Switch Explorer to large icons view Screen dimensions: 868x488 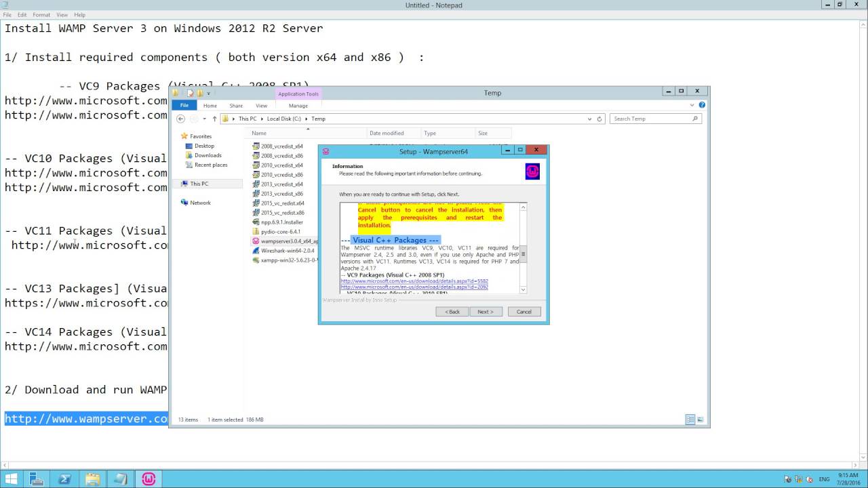[701, 420]
